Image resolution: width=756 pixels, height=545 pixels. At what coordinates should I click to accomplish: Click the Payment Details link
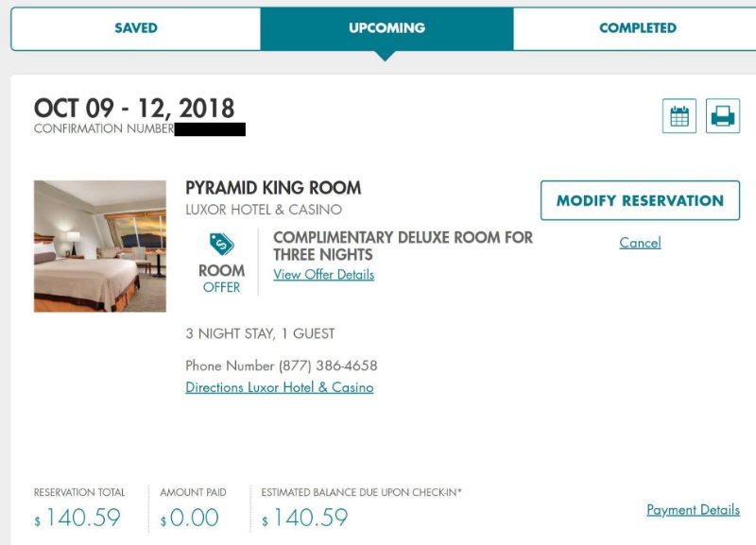(693, 510)
